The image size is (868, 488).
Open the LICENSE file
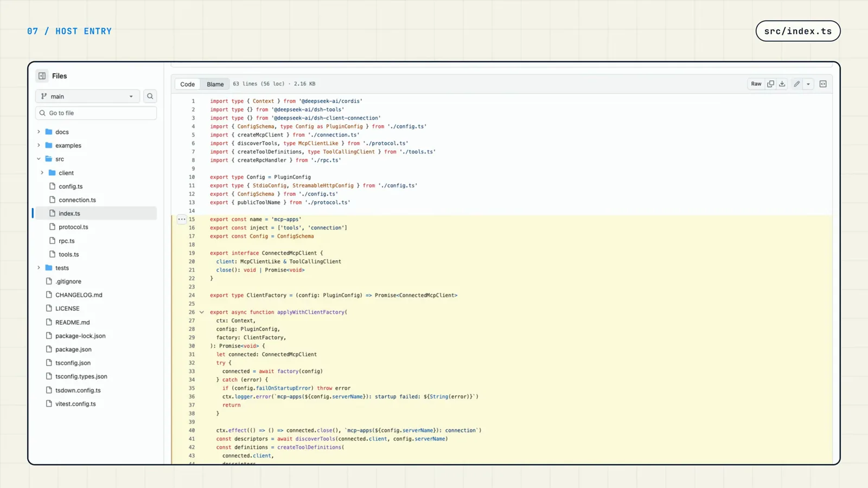[x=67, y=309]
